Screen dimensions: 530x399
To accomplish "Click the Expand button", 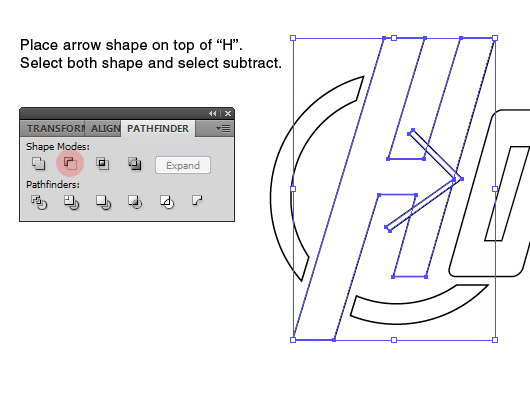I will coord(183,165).
